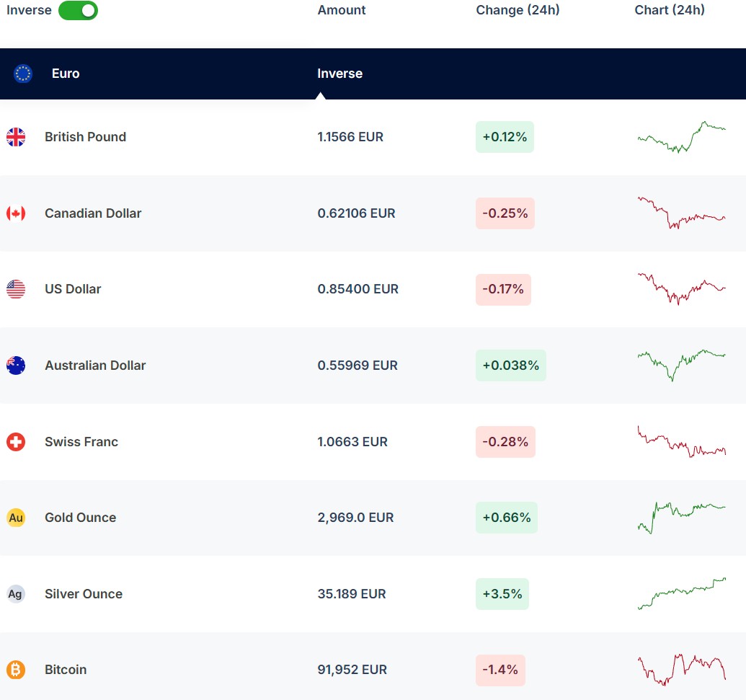Toggle the Inverse switch off
Screen dimensions: 746x700
tap(78, 11)
